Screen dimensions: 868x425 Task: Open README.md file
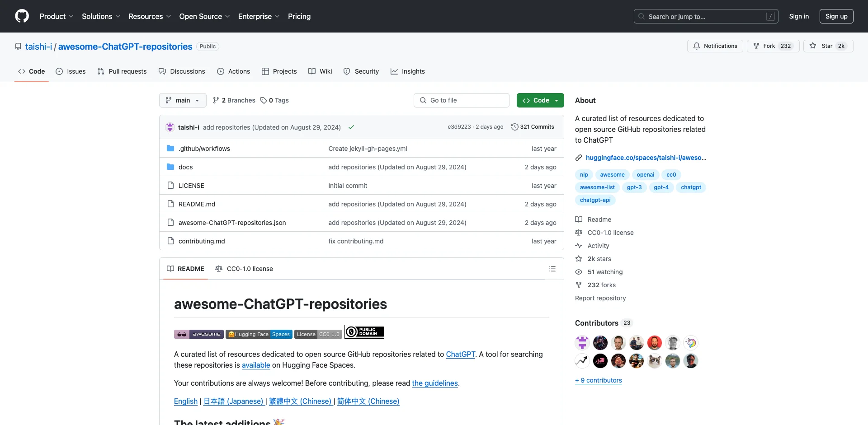tap(197, 204)
